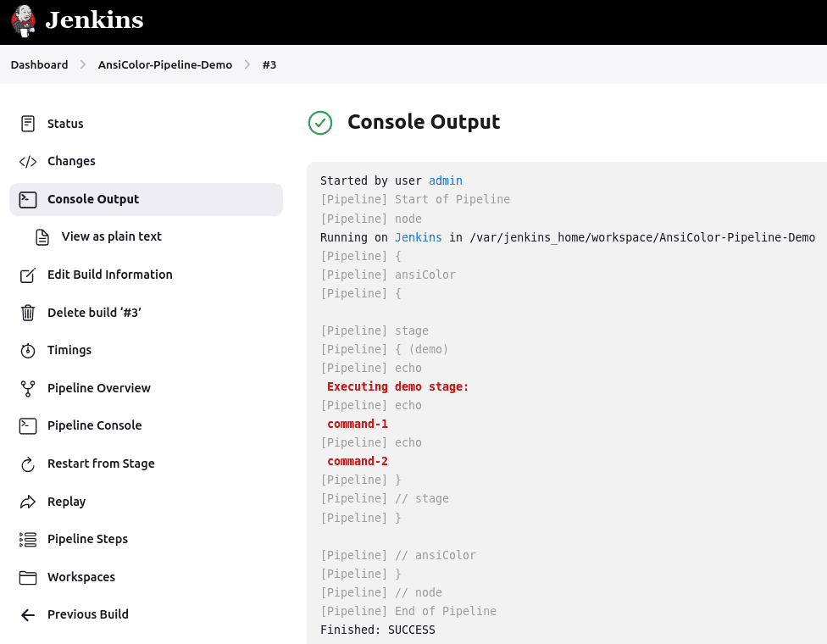Click the '[Pipeline] // ansiColor' line
This screenshot has width=827, height=644.
click(398, 555)
